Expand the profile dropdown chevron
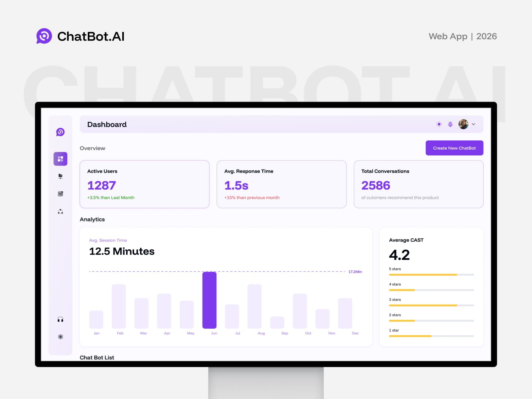Screen dimensions: 532x399 [473, 124]
